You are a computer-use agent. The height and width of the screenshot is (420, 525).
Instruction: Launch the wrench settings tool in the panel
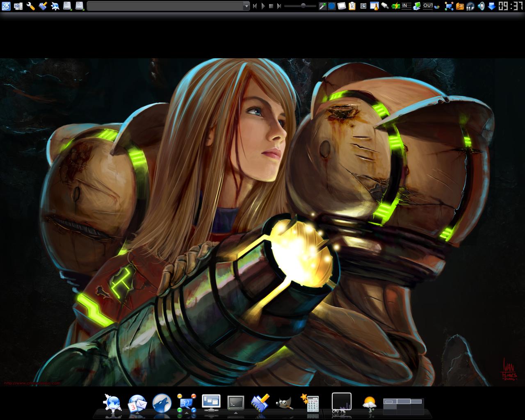(30, 6)
